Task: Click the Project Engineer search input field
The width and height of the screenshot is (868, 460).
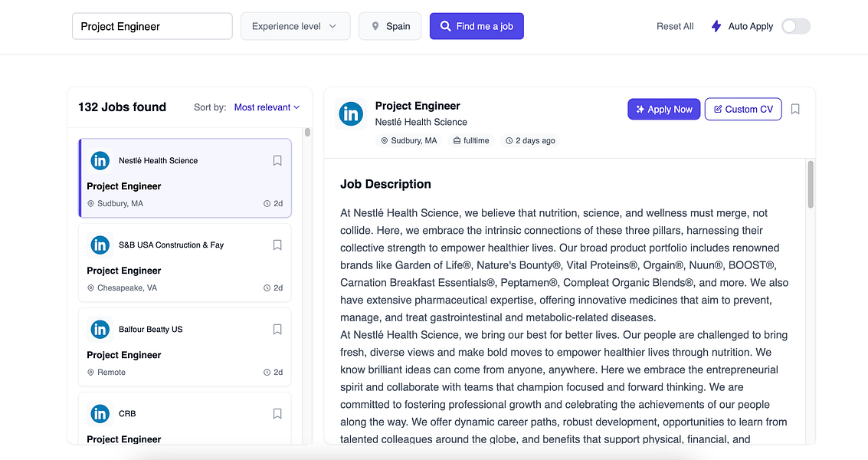Action: (x=152, y=26)
